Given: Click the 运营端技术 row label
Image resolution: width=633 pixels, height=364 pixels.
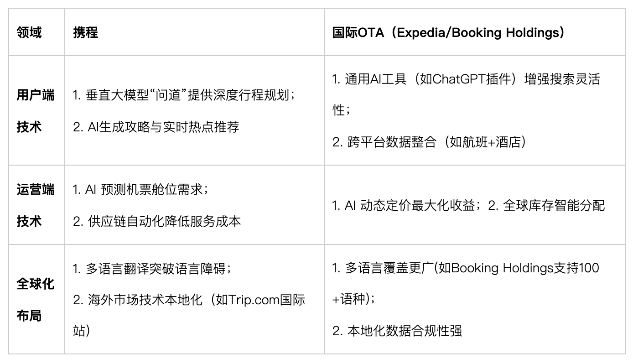Looking at the screenshot, I should click(x=36, y=205).
